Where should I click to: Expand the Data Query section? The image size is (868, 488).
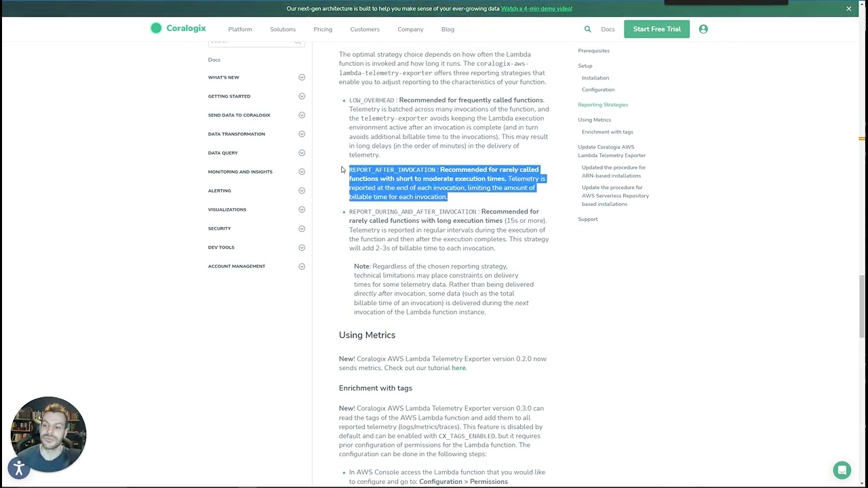[302, 153]
